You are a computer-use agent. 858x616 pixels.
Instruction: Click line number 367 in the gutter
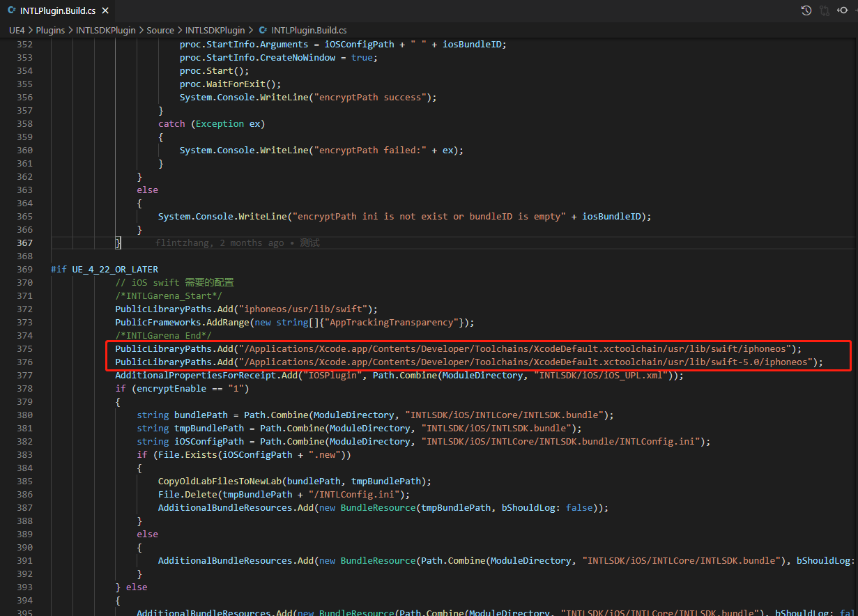pos(25,242)
